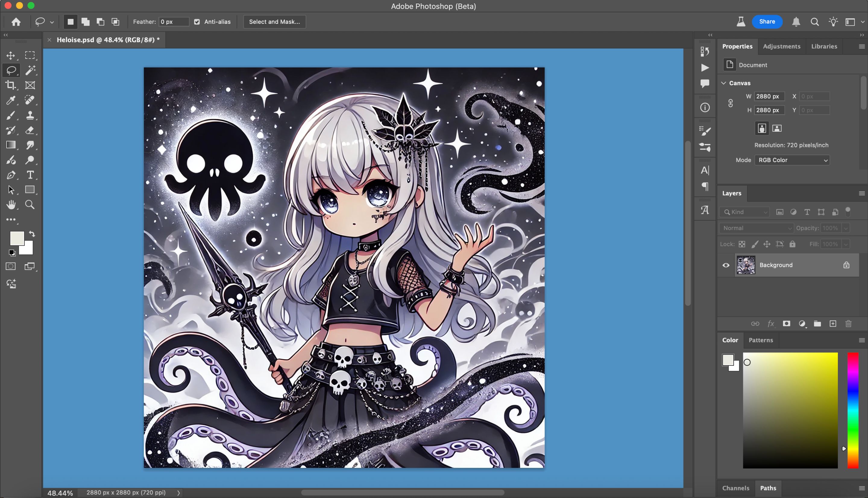Select the Pen tool
The width and height of the screenshot is (868, 498).
[11, 175]
